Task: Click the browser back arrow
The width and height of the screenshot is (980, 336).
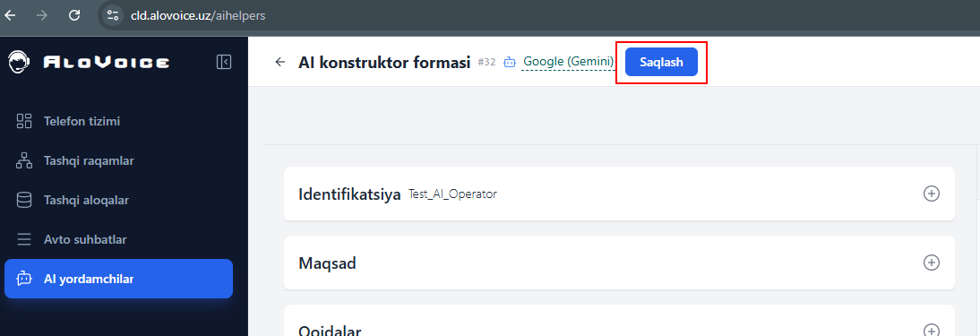Action: coord(10,15)
